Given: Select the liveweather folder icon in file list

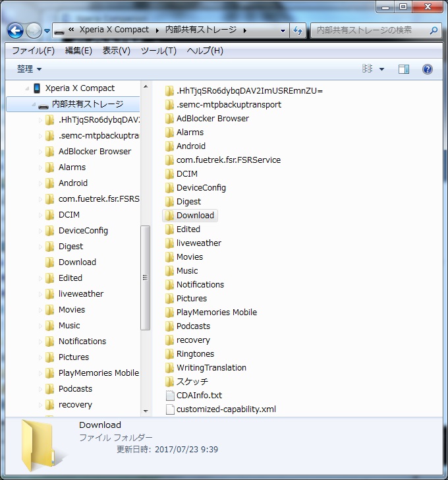Looking at the screenshot, I should (169, 243).
